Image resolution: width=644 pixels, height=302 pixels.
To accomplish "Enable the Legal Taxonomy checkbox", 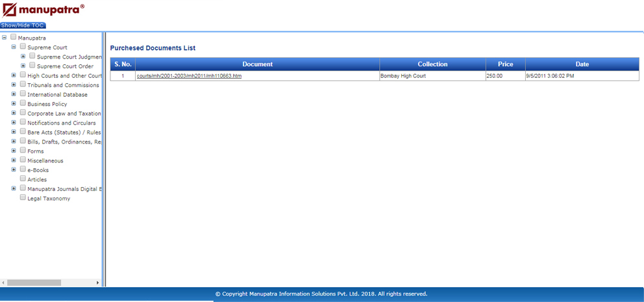I will pos(23,197).
